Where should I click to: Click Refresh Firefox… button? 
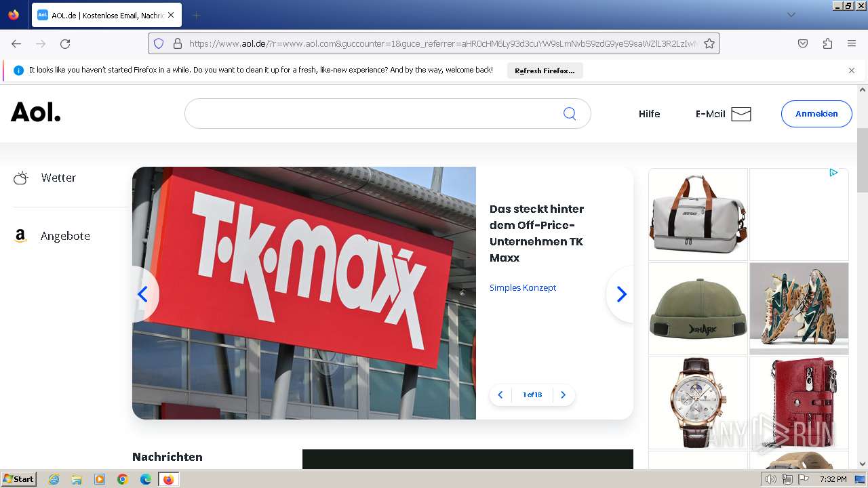click(545, 70)
